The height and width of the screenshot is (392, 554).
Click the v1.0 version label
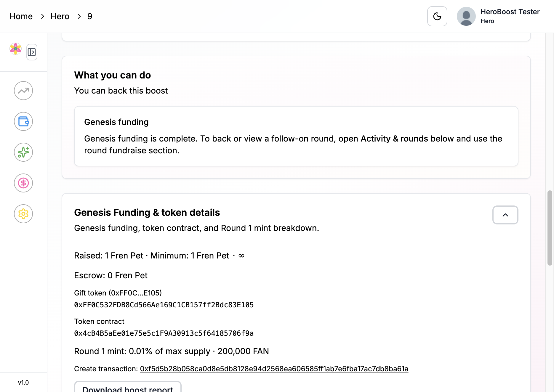[23, 383]
